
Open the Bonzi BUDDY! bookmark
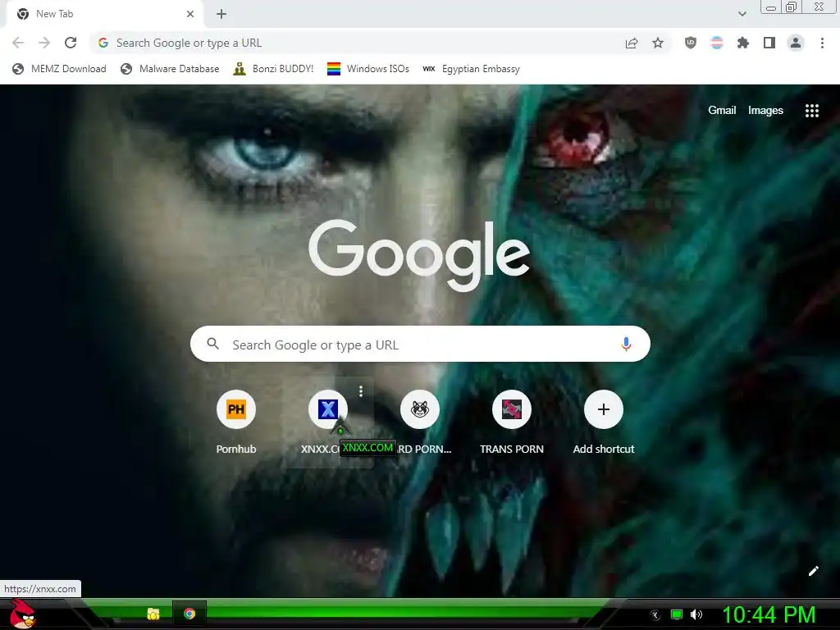(273, 69)
